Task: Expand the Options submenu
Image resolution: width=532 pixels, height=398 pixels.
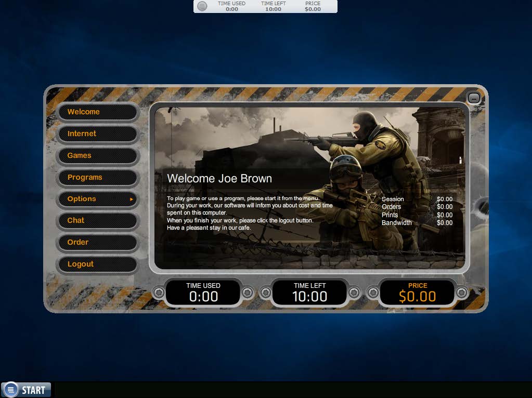Action: [98, 199]
